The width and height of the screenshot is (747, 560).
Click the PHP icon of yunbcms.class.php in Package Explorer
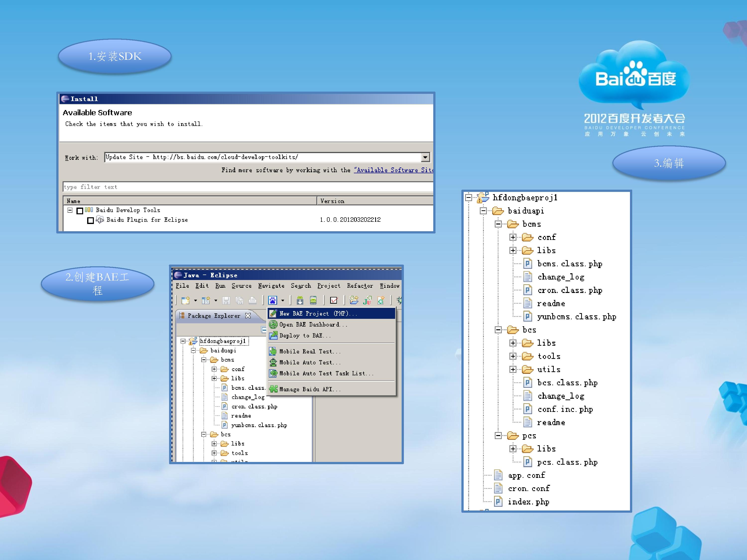tap(225, 425)
